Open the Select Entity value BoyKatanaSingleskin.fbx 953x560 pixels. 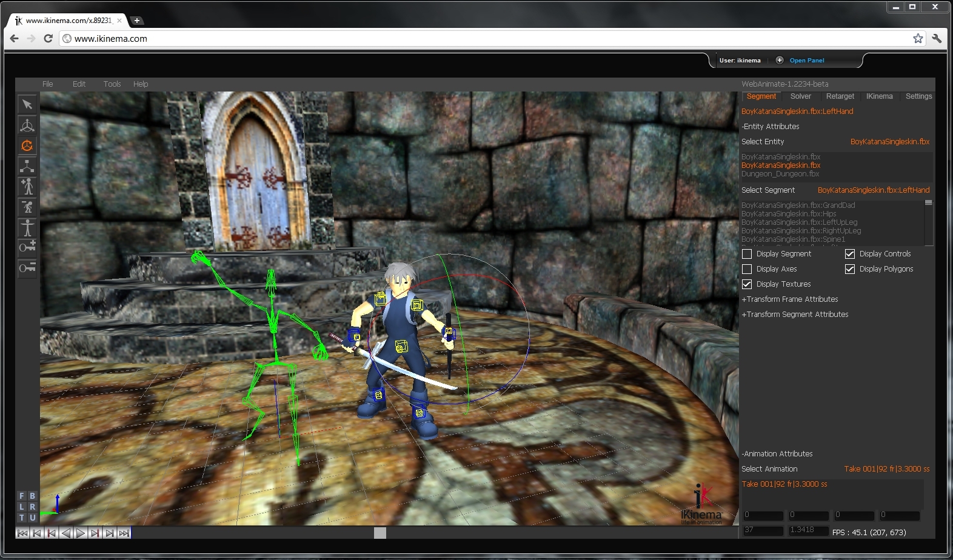tap(890, 142)
